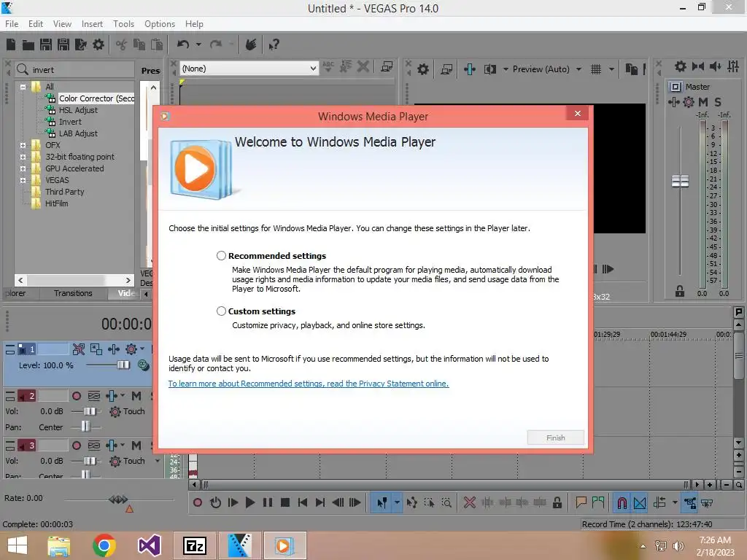The width and height of the screenshot is (747, 560).
Task: Save the project with the floppy disk icon
Action: pyautogui.click(x=46, y=44)
